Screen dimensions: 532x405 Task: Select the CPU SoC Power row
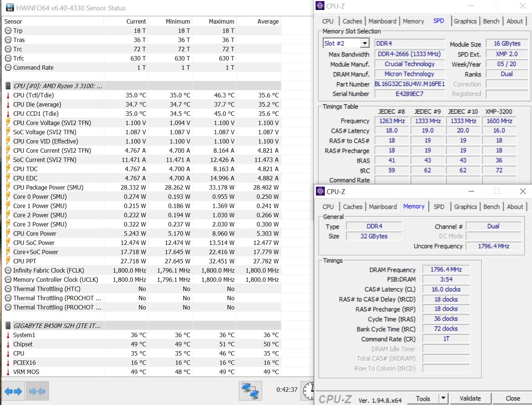pos(141,243)
